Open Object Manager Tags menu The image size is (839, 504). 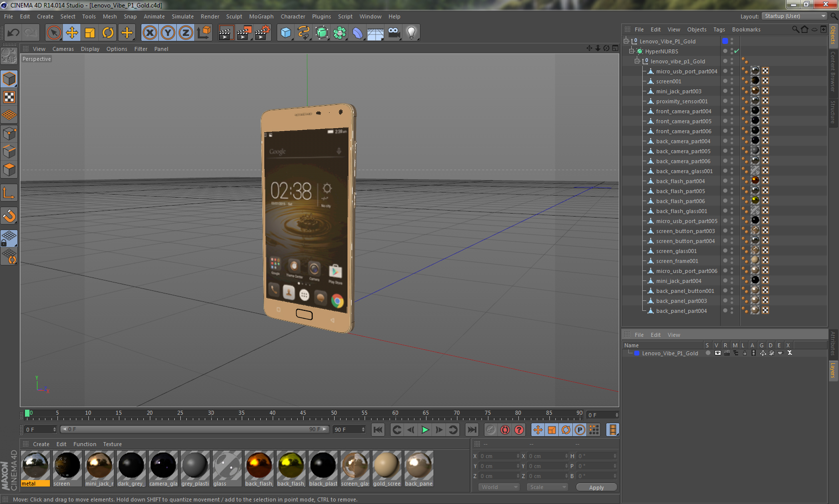pos(719,29)
